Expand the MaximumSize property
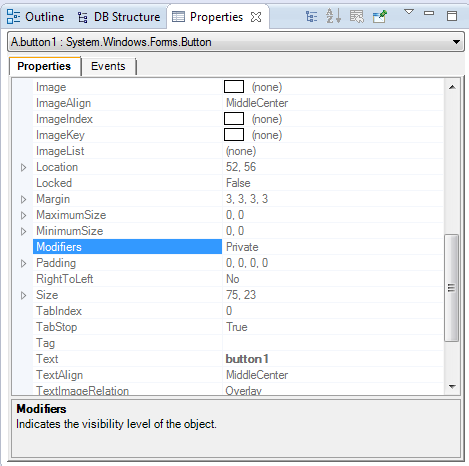 pyautogui.click(x=23, y=215)
